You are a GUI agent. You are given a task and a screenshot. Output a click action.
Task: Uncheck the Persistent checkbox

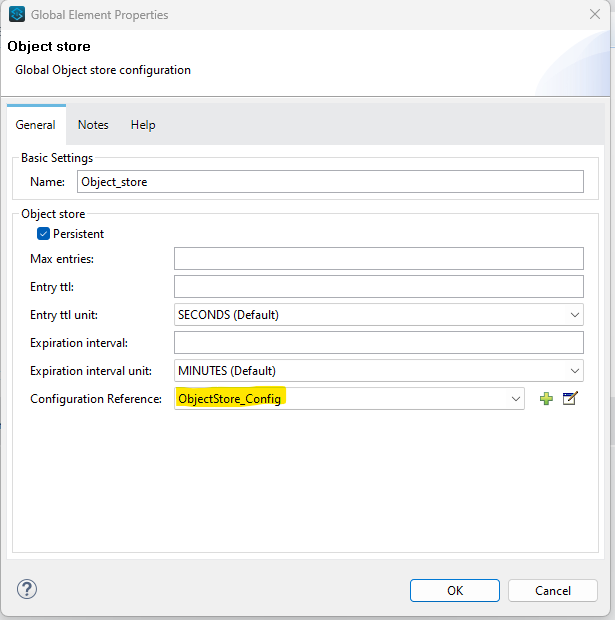[x=43, y=234]
